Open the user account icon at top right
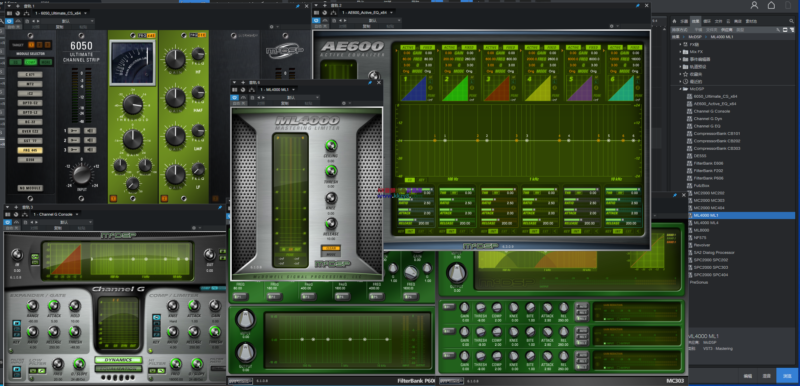The height and width of the screenshot is (386, 800). (x=755, y=5)
